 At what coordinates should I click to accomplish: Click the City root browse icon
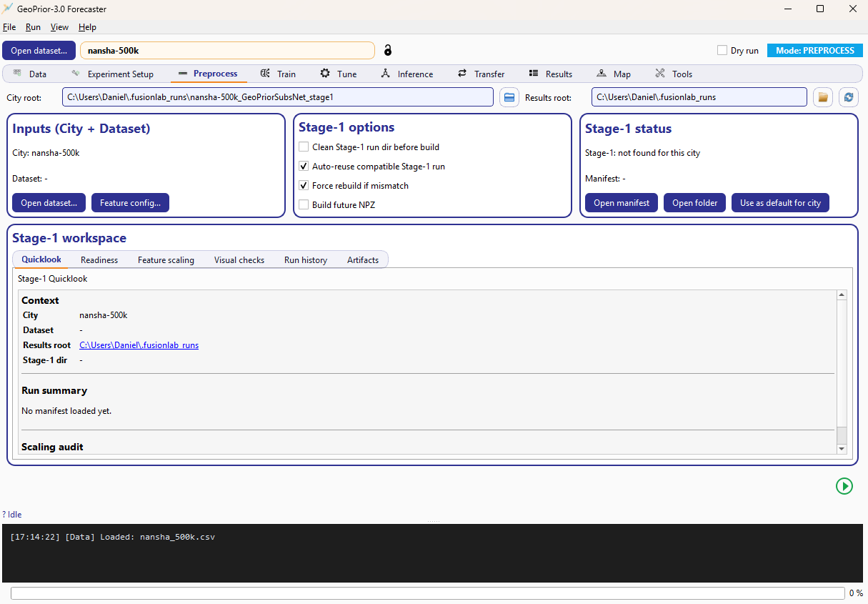pos(509,97)
